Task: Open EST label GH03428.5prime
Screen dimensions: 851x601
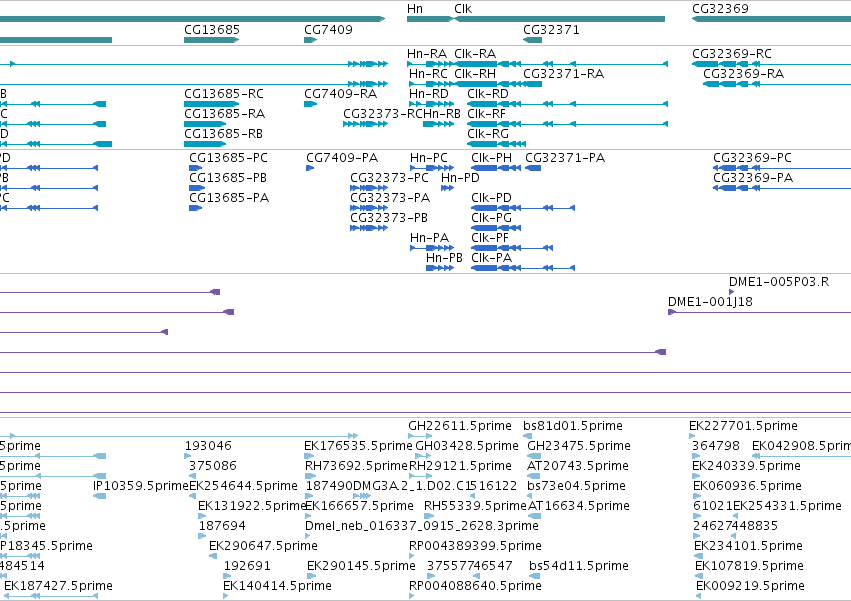Action: tap(467, 446)
